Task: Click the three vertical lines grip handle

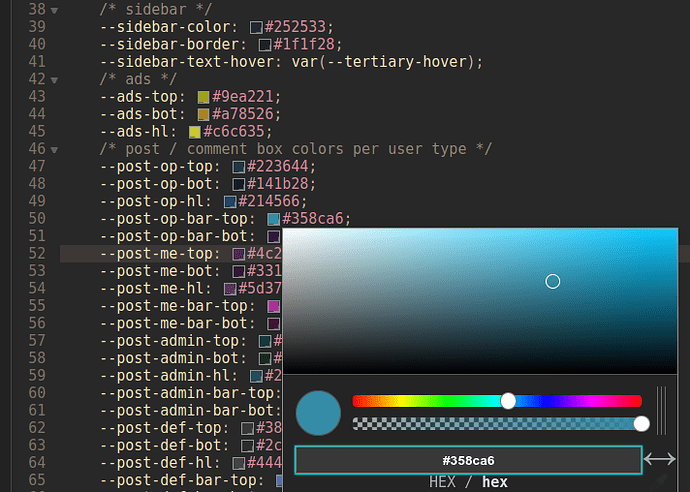Action: point(661,411)
